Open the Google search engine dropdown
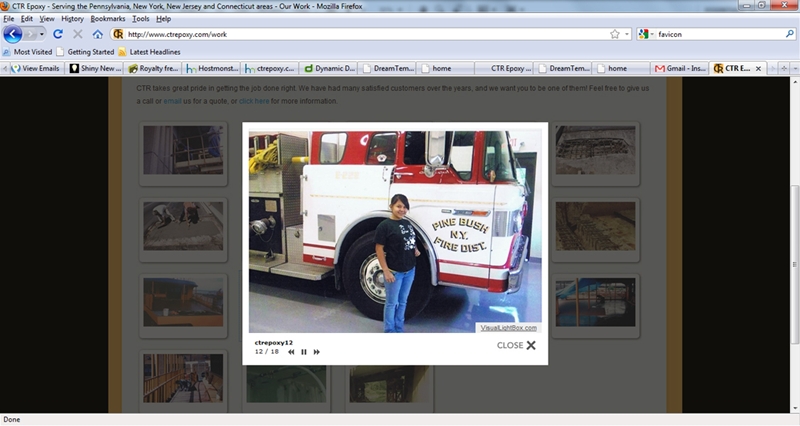 click(x=646, y=34)
